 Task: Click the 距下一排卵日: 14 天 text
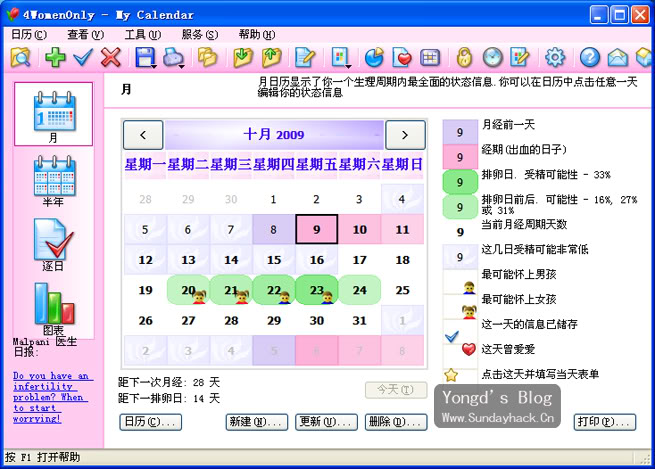click(169, 398)
